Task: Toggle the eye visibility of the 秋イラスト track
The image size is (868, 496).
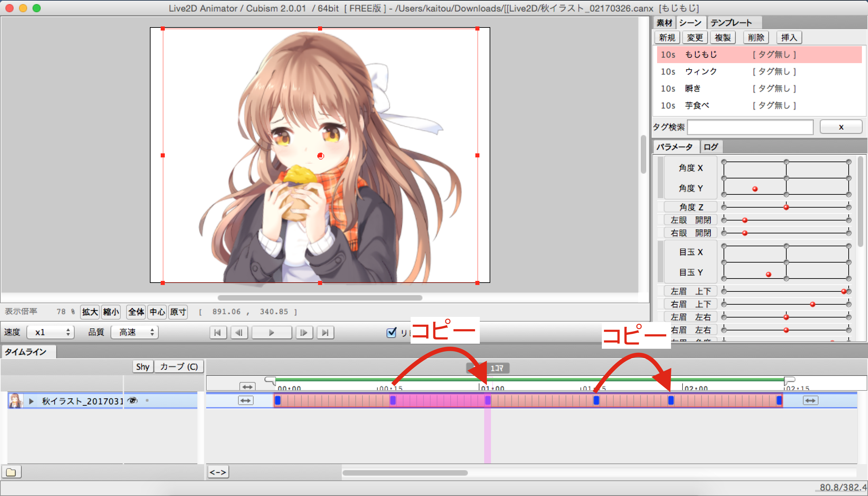Action: pyautogui.click(x=133, y=401)
